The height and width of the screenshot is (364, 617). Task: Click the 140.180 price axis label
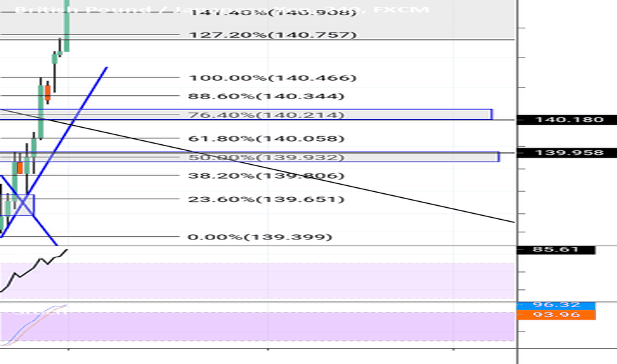pyautogui.click(x=561, y=120)
